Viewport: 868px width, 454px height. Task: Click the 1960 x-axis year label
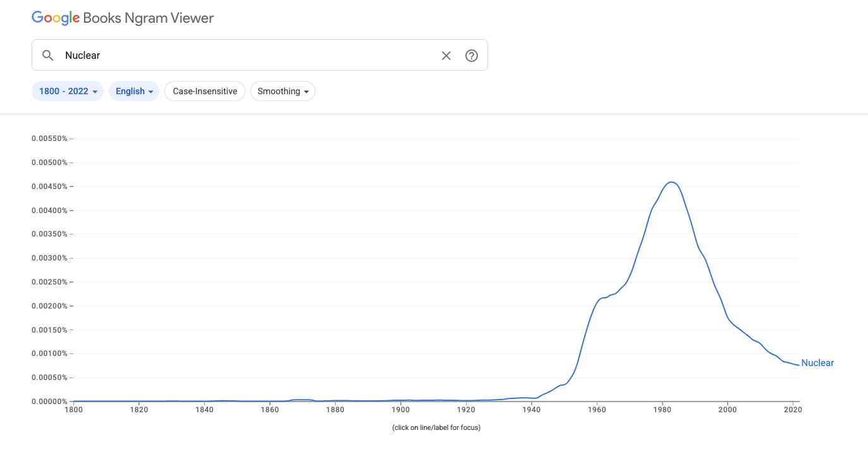pyautogui.click(x=597, y=410)
